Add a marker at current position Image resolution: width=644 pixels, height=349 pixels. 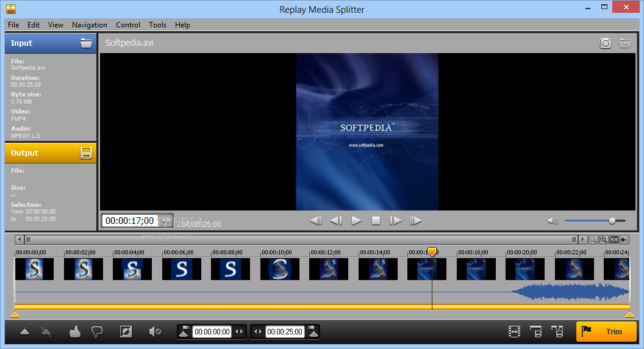pyautogui.click(x=24, y=331)
